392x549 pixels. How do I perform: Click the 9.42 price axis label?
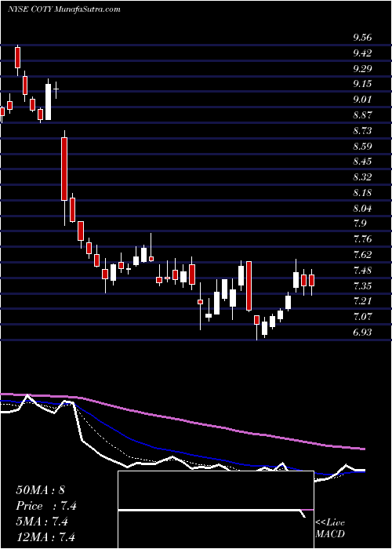(362, 53)
